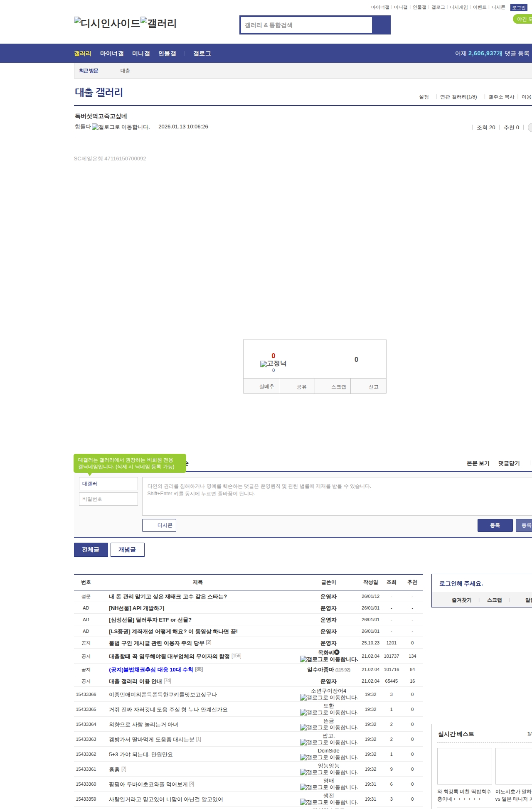532x809 pixels.
Task: Open gallog icon for writer 뜬금
Action: coord(329,728)
